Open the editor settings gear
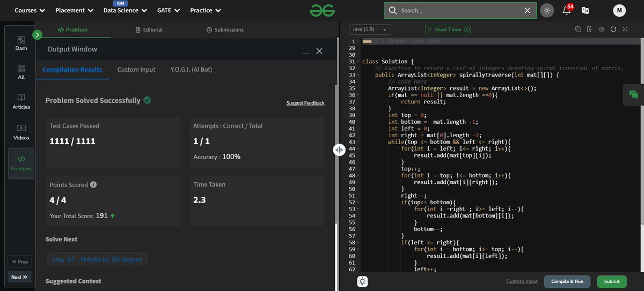 [602, 29]
